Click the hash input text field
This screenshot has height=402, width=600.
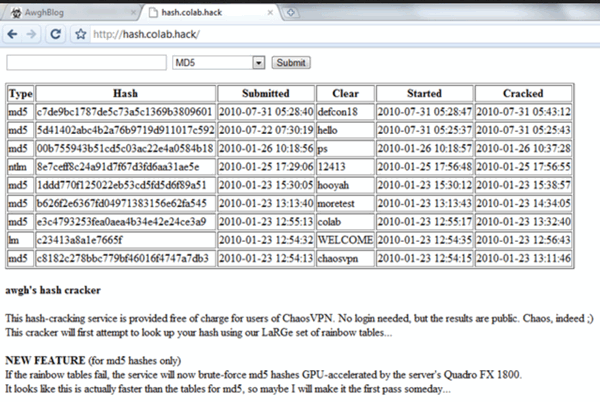coord(86,63)
